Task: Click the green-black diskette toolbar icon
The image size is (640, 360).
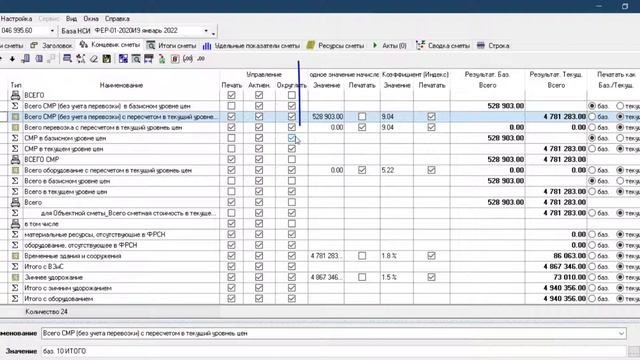Action: pos(107,59)
